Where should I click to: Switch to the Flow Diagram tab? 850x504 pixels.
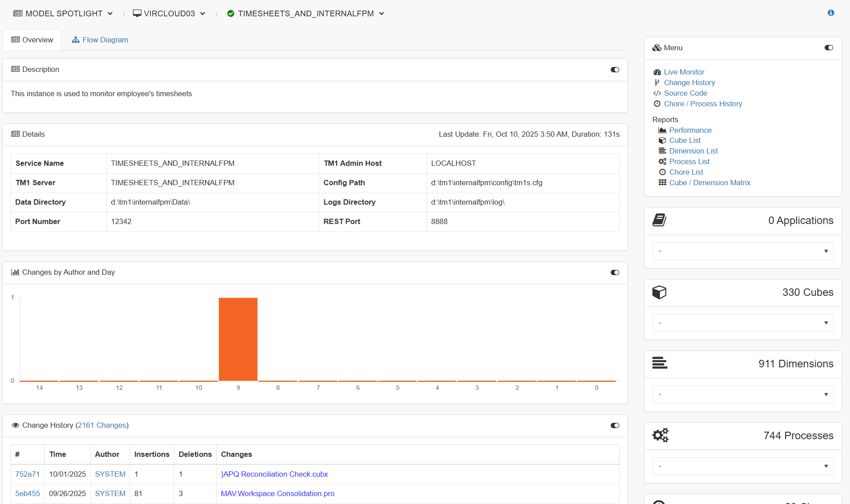coord(100,40)
